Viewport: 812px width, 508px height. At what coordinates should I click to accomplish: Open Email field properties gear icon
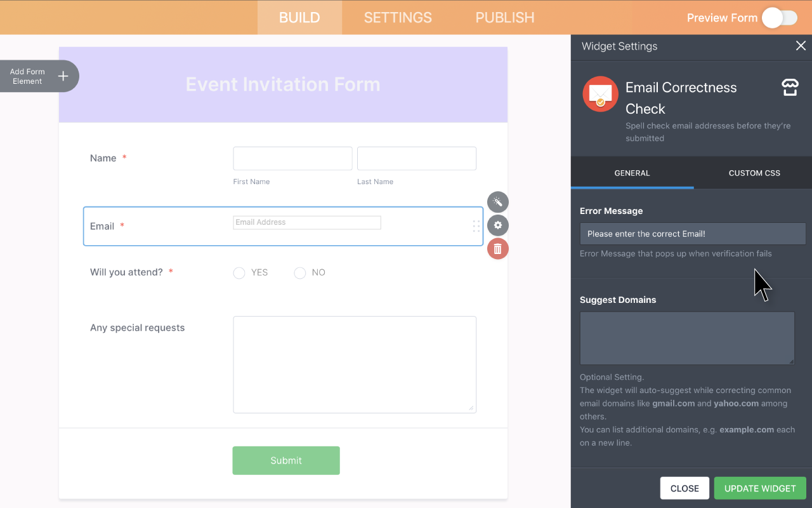pyautogui.click(x=498, y=225)
